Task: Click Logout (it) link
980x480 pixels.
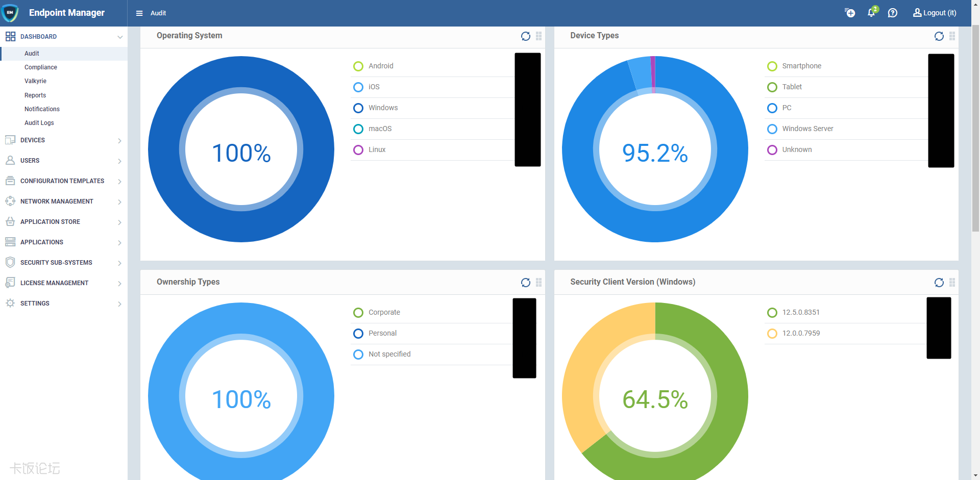Action: pos(935,13)
